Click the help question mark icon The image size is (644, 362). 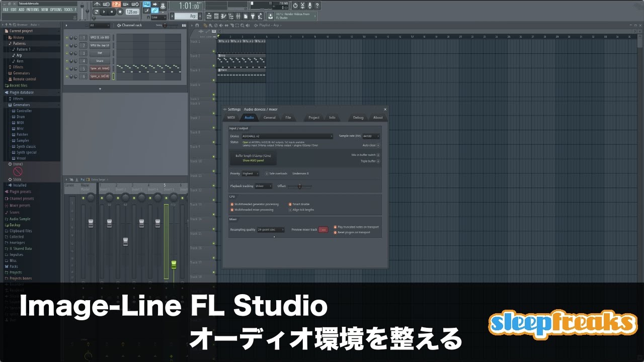[x=317, y=6]
